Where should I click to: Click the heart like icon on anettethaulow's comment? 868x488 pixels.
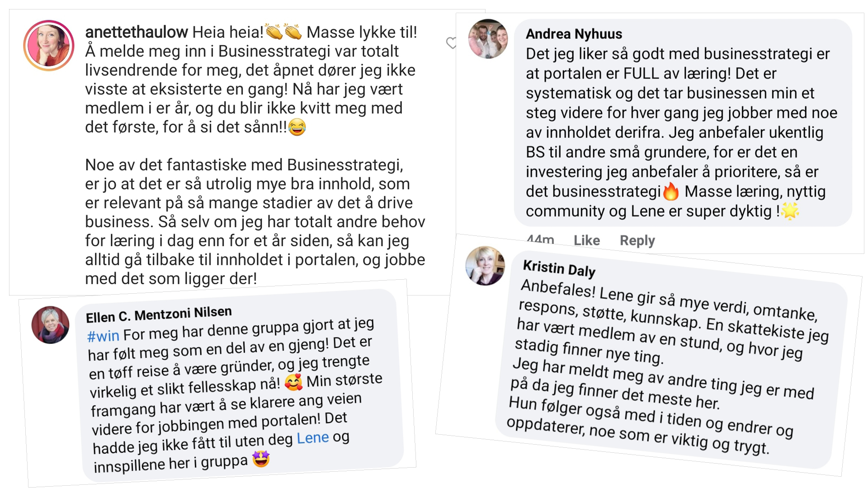[x=451, y=43]
